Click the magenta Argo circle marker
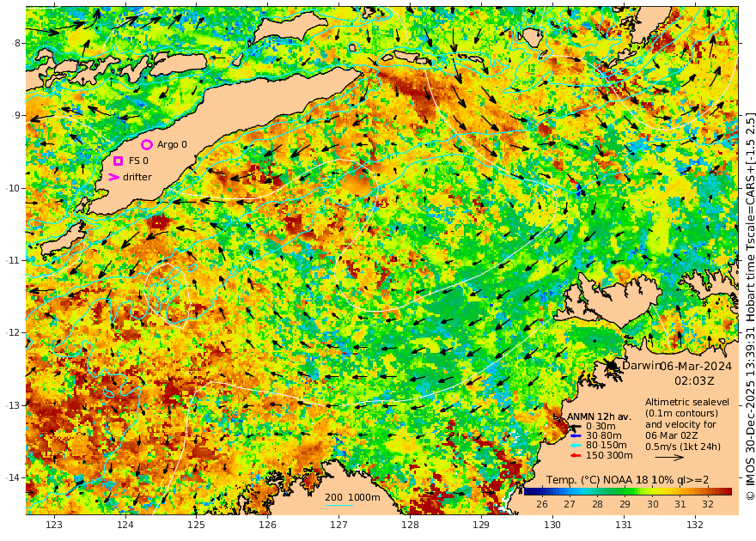Viewport: 756px width, 541px height. pyautogui.click(x=146, y=144)
